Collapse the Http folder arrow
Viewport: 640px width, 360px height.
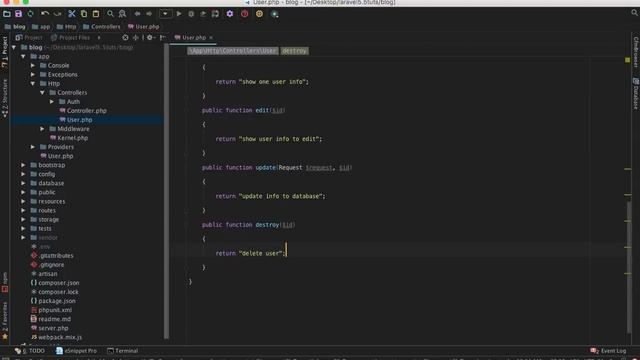point(33,84)
